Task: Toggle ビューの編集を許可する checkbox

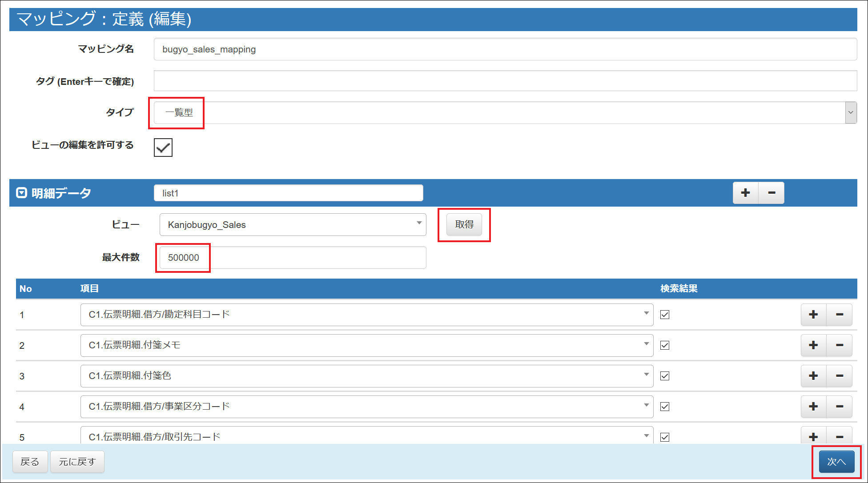Action: (x=163, y=148)
